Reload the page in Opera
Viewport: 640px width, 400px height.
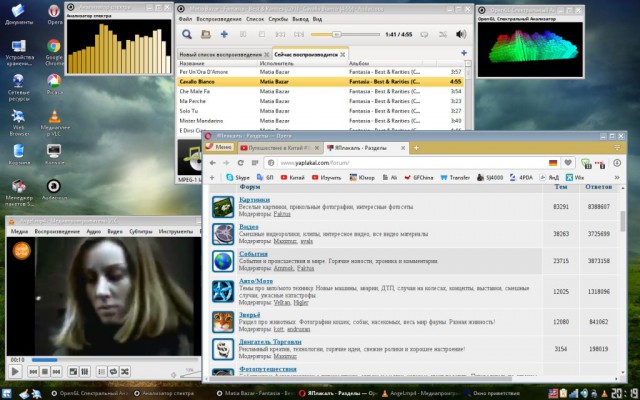pyautogui.click(x=241, y=163)
